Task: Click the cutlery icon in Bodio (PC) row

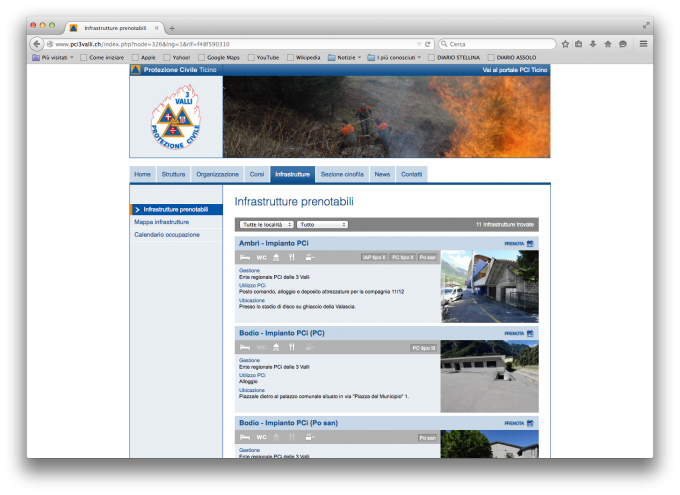Action: click(x=292, y=347)
